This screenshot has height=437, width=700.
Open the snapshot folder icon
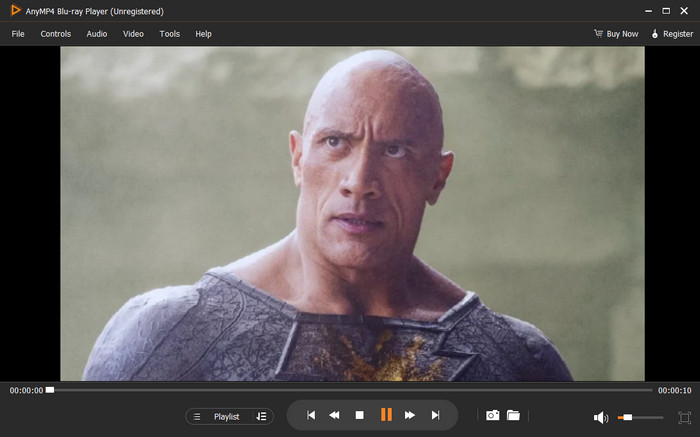pos(513,415)
